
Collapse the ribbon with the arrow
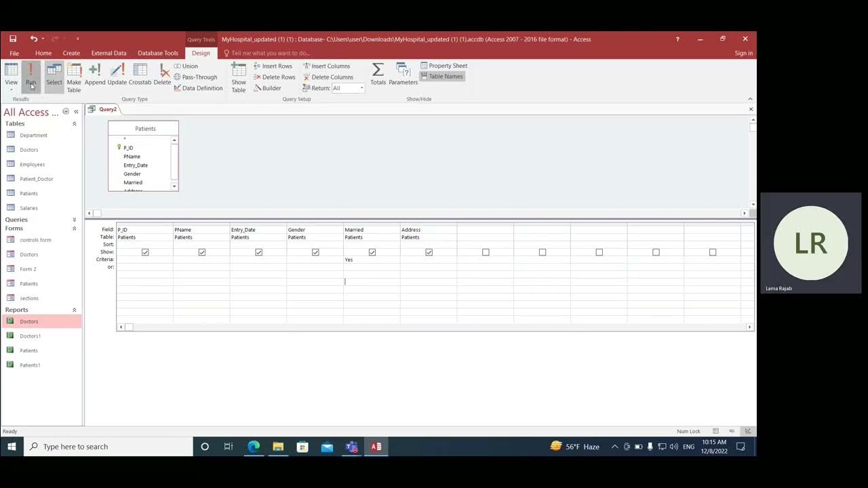pyautogui.click(x=750, y=99)
